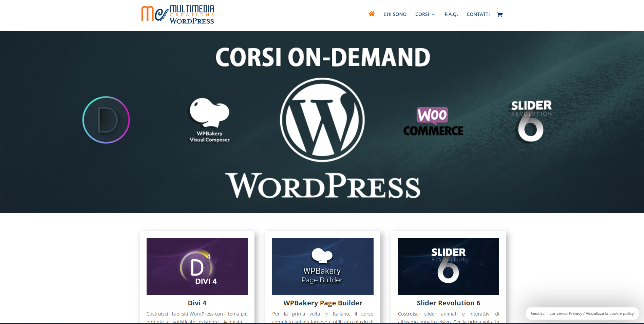Click the CORSI ON-DEMAND banner heading

(323, 57)
